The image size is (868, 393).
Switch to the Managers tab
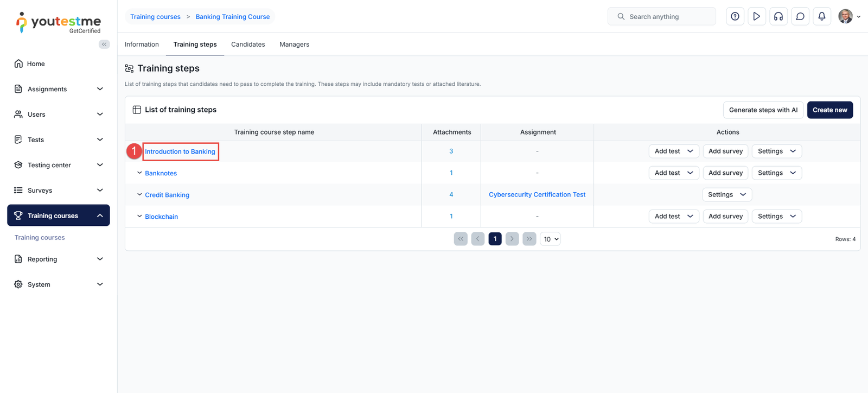[294, 45]
